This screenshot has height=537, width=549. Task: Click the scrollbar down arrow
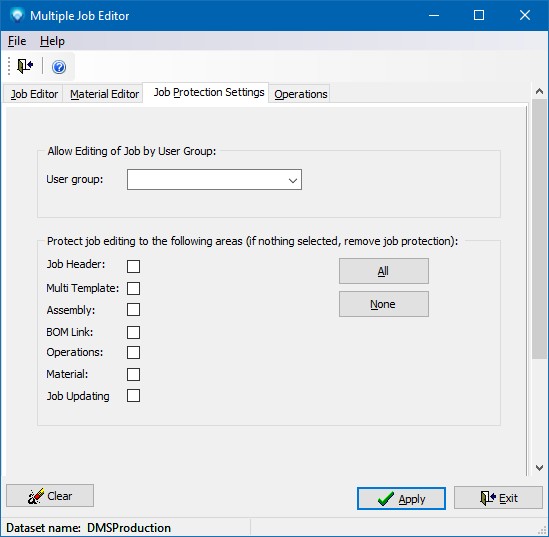click(x=540, y=467)
